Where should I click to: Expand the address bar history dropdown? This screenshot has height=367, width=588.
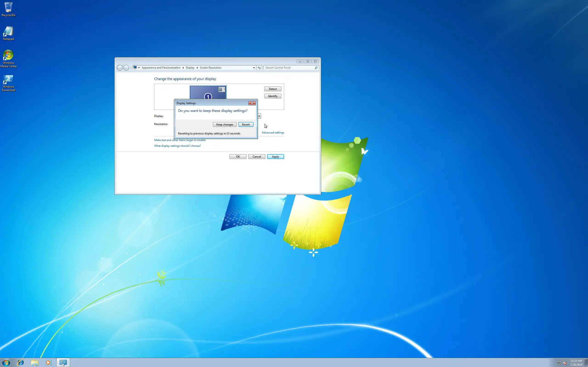254,68
